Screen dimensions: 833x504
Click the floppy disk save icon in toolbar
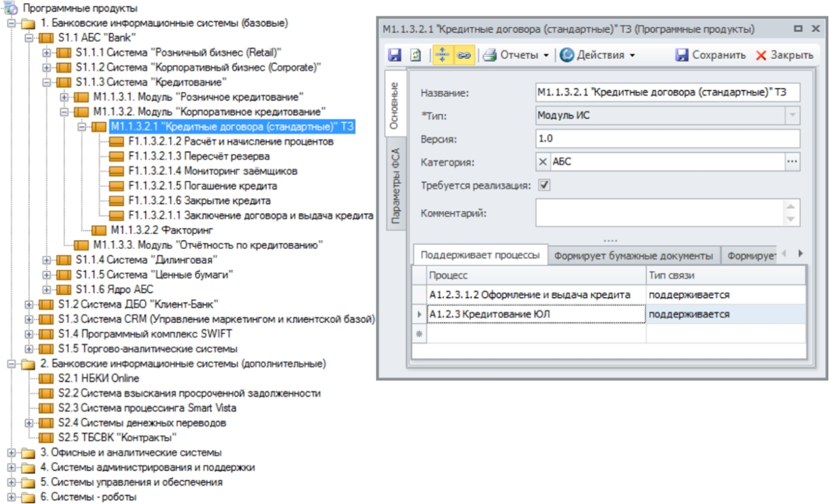[395, 56]
